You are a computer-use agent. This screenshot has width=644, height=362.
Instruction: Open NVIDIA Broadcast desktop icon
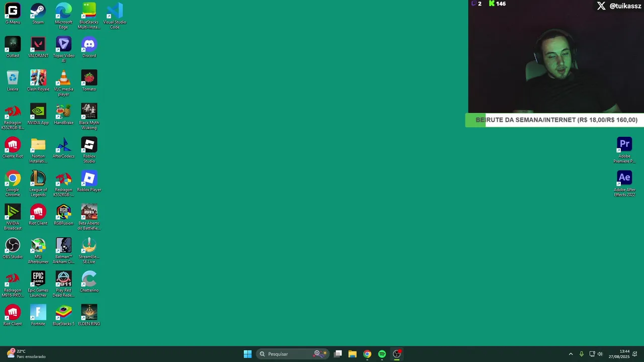pos(13,217)
